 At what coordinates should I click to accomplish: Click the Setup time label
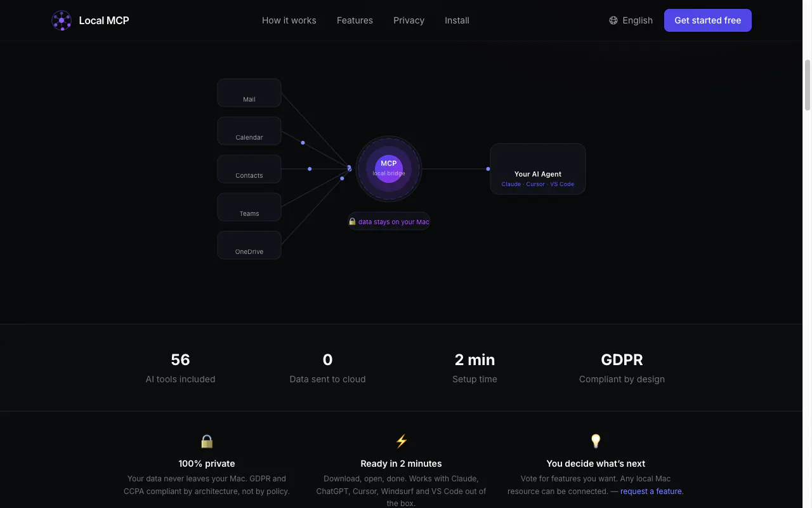(x=475, y=379)
